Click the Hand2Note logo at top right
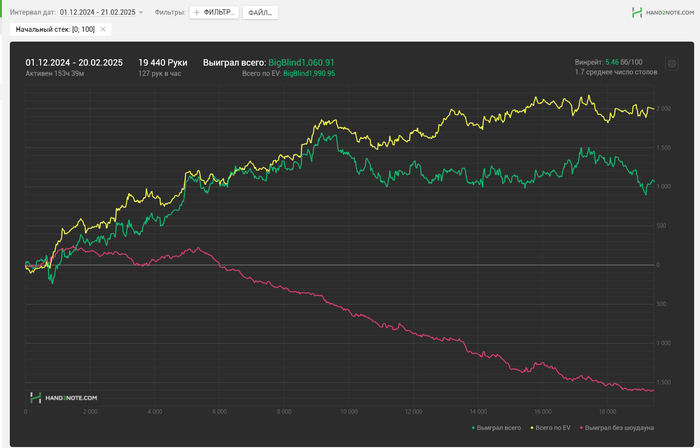The image size is (700, 448). click(663, 12)
